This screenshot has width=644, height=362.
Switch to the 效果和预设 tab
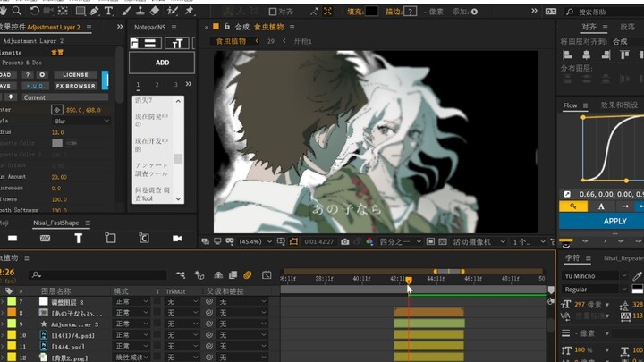coord(619,105)
